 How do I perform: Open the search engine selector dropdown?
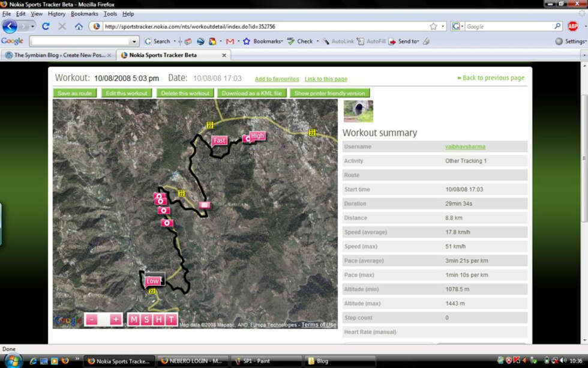pyautogui.click(x=457, y=26)
